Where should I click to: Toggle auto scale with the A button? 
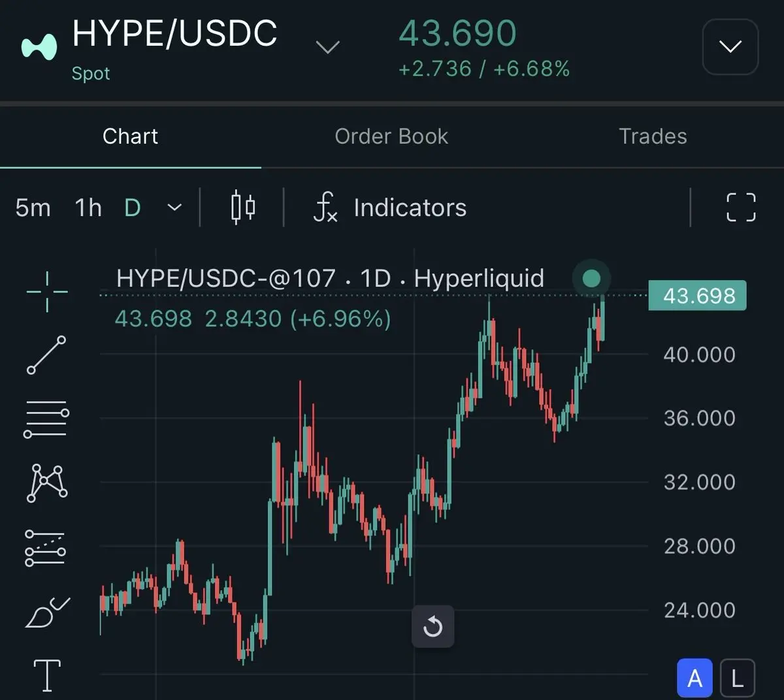pyautogui.click(x=695, y=678)
